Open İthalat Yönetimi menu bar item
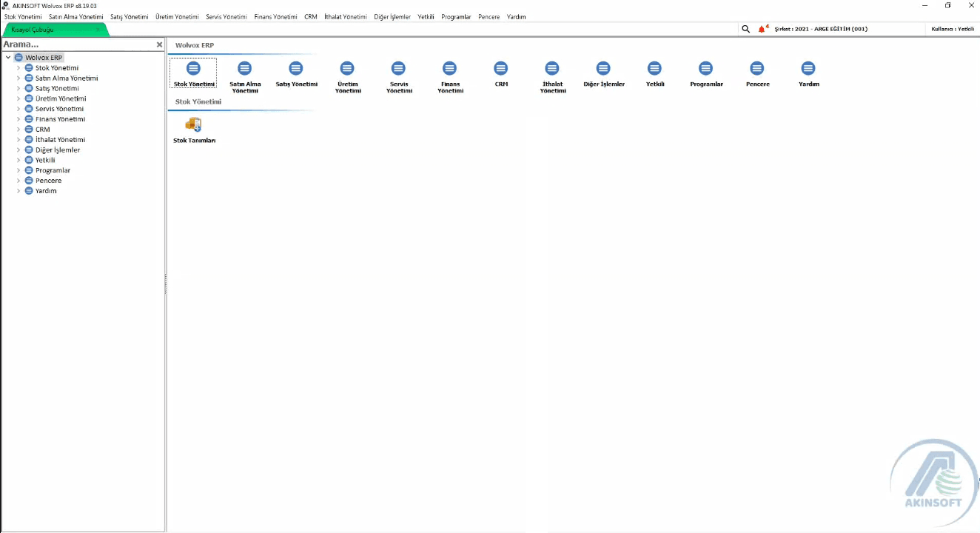 click(346, 16)
